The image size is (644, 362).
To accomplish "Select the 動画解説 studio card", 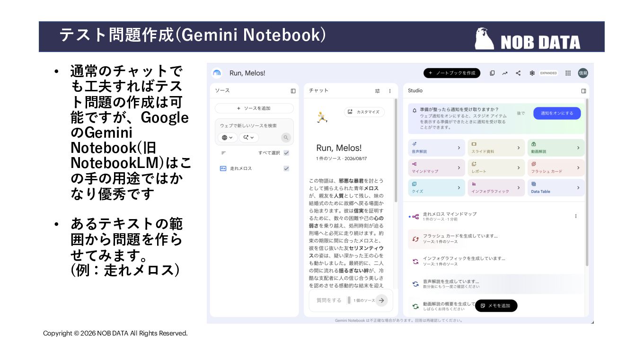I will click(x=556, y=148).
